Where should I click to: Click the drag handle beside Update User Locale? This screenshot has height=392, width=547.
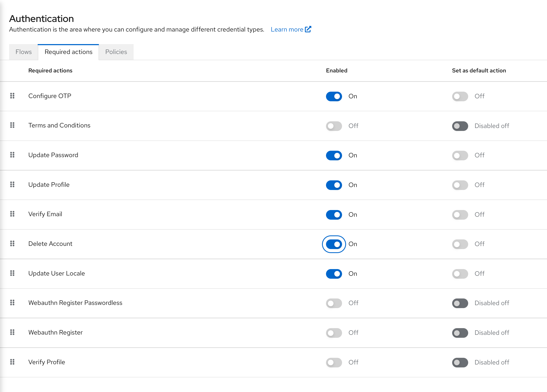12,273
